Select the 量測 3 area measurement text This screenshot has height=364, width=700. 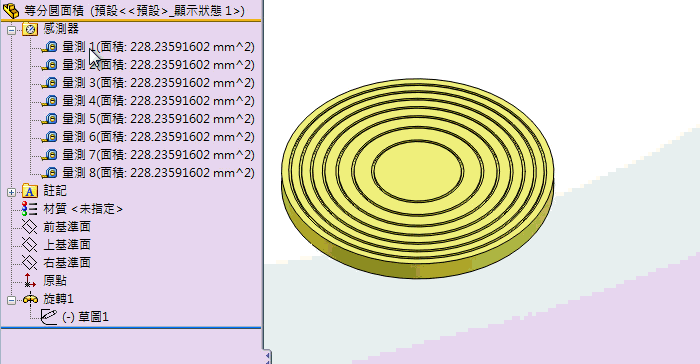tap(158, 83)
